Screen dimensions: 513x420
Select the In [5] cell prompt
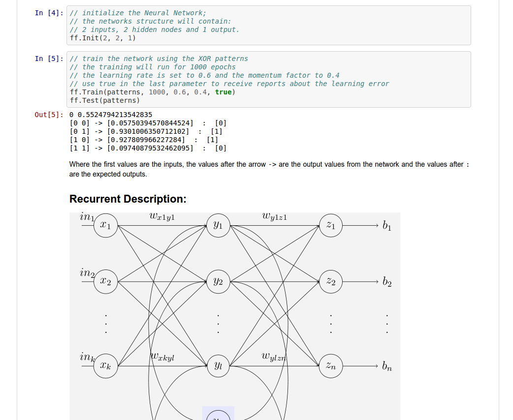tap(49, 59)
